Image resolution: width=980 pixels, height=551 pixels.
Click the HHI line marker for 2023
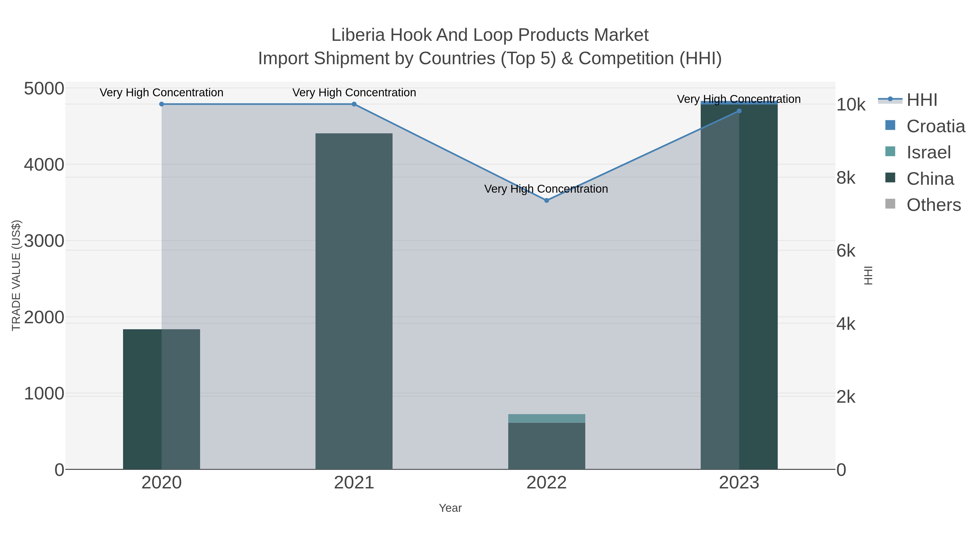739,111
